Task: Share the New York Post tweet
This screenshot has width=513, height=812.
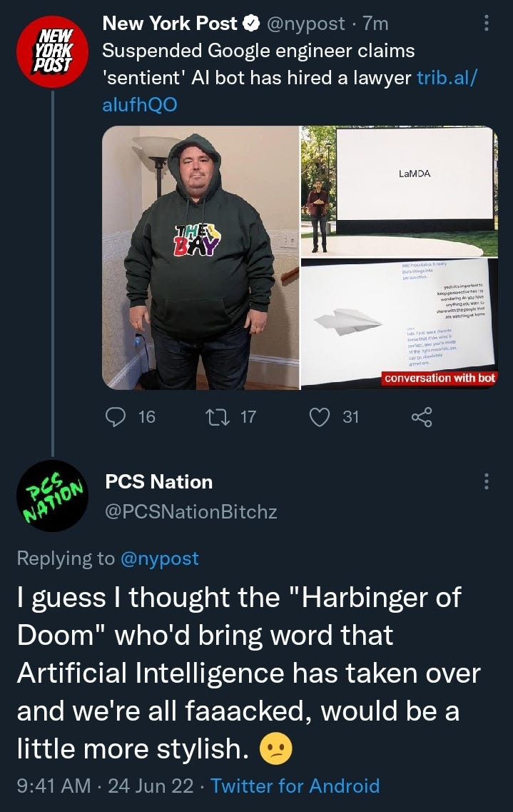Action: coord(422,417)
